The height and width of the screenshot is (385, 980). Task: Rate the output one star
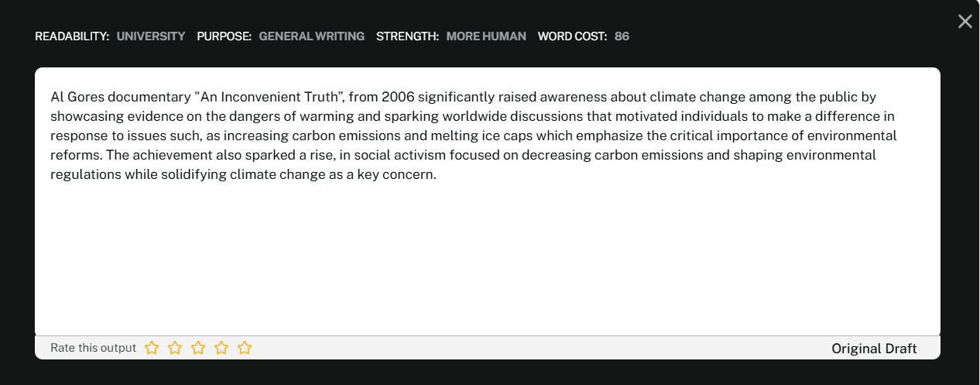click(x=152, y=349)
